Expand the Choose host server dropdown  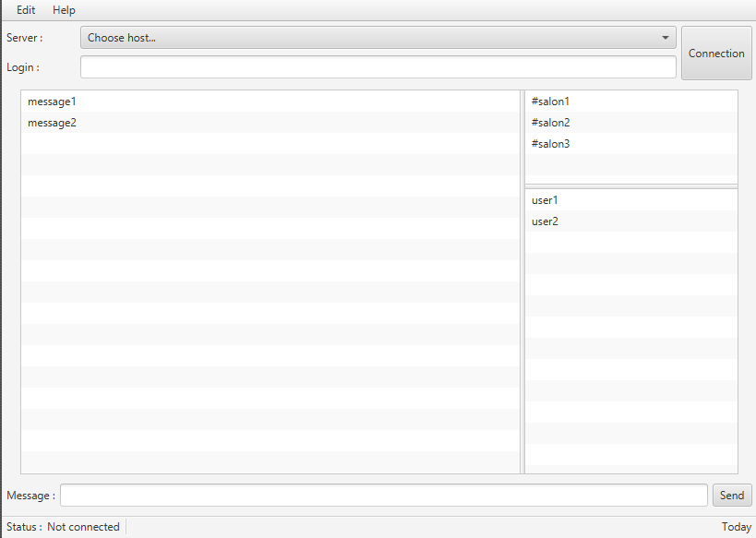(378, 38)
